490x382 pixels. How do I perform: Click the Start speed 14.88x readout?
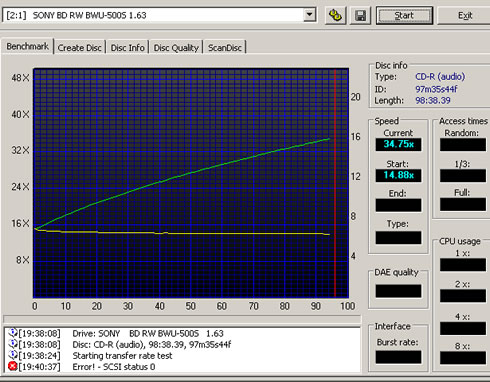398,175
